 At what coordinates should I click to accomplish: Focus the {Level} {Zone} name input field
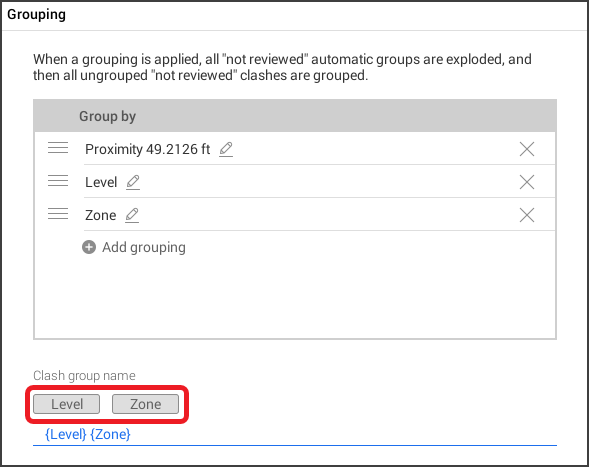[x=295, y=435]
